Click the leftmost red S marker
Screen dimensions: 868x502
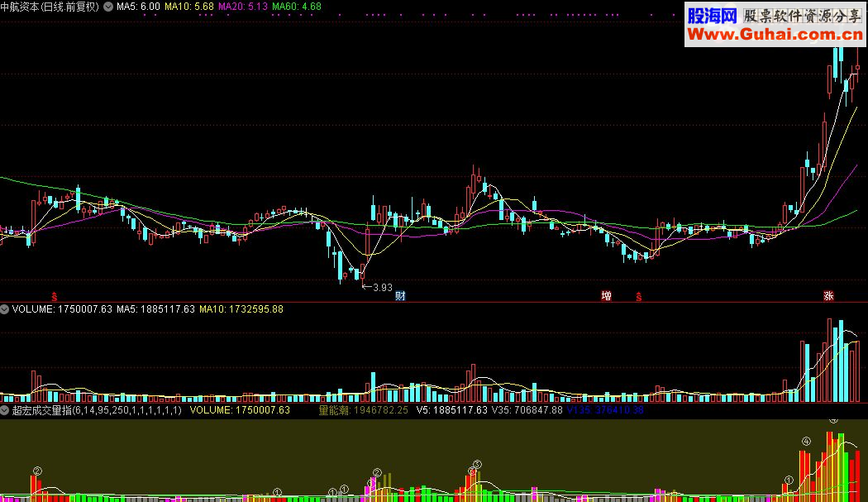(55, 297)
